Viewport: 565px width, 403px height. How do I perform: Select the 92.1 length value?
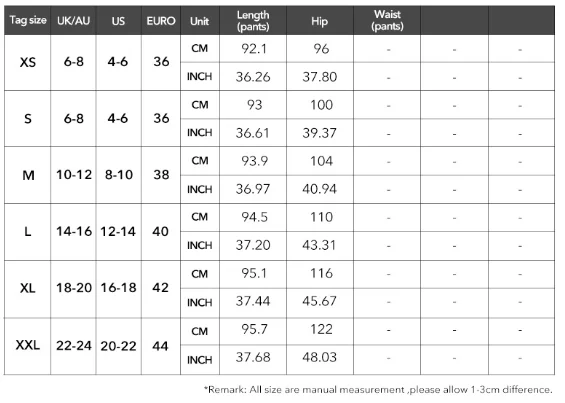(253, 49)
